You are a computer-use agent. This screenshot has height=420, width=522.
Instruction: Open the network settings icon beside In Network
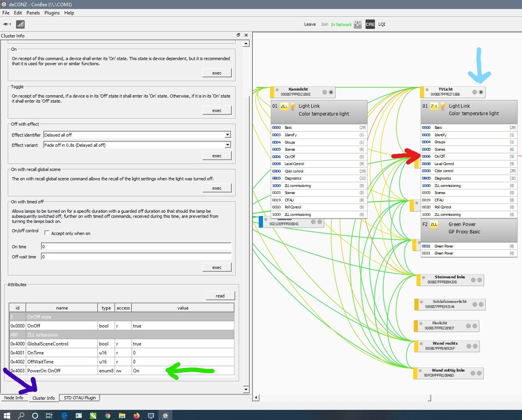pyautogui.click(x=358, y=24)
